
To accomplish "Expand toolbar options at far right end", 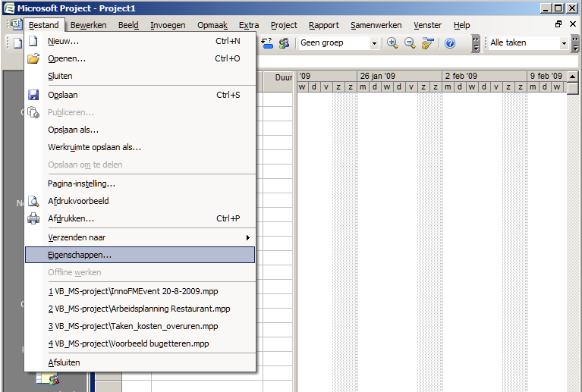I will coord(575,43).
